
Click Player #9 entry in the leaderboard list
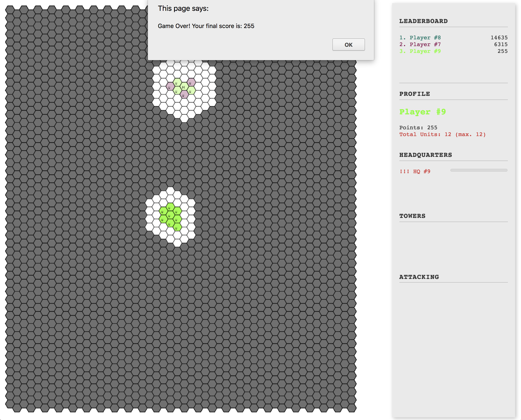point(425,51)
